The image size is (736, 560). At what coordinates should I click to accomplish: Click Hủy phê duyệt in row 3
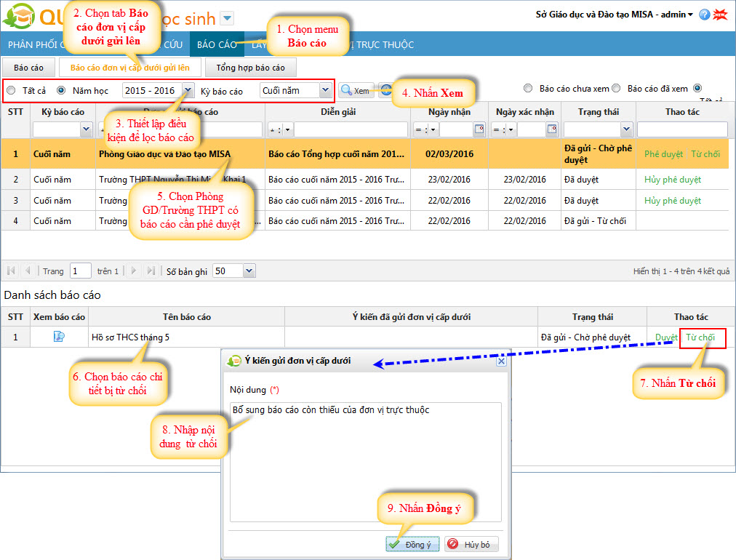672,201
